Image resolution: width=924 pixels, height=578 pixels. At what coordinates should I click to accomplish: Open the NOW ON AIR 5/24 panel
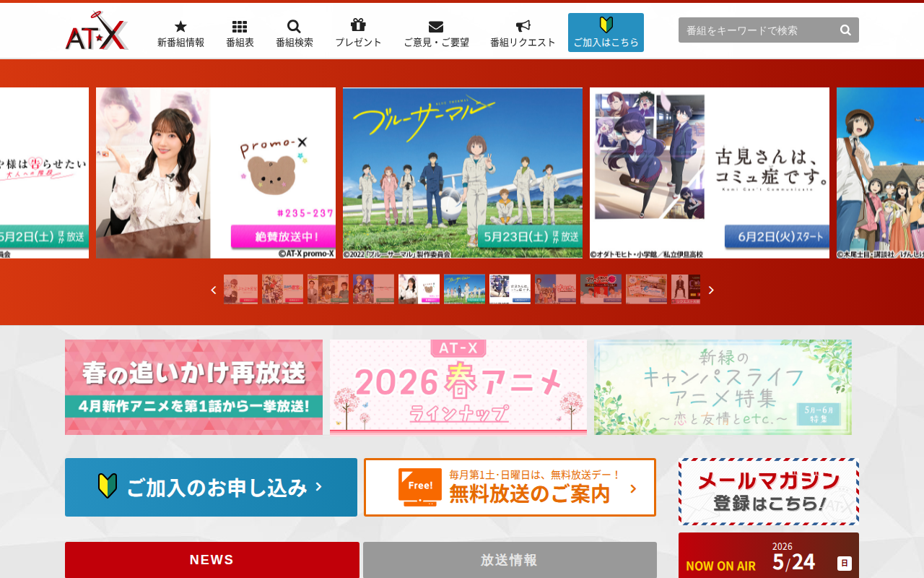769,556
